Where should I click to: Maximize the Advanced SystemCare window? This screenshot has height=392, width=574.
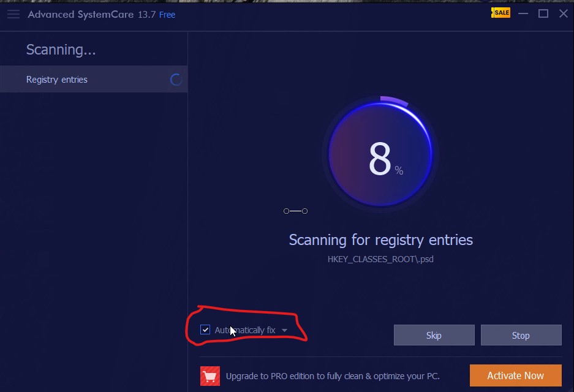(x=543, y=14)
